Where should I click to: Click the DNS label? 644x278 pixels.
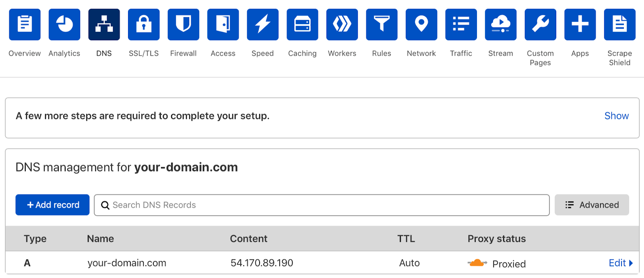point(104,53)
